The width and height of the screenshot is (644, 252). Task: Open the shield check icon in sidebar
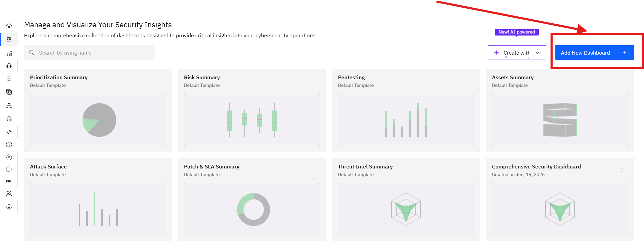pos(9,79)
